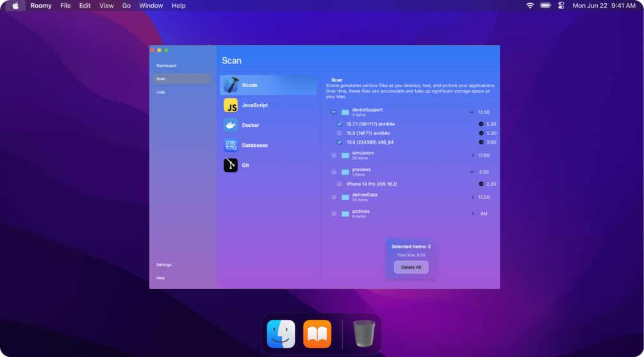Toggle the deviceSupport group checkbox
Image resolution: width=644 pixels, height=357 pixels.
(x=334, y=112)
